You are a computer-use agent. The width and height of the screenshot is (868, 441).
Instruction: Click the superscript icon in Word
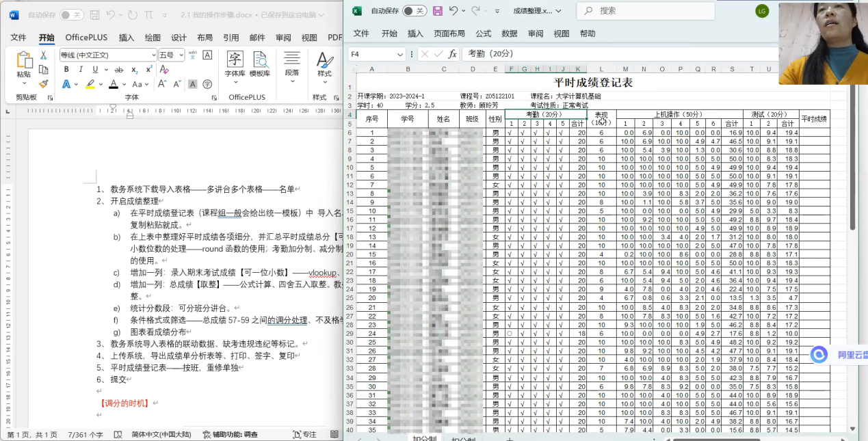pyautogui.click(x=147, y=70)
